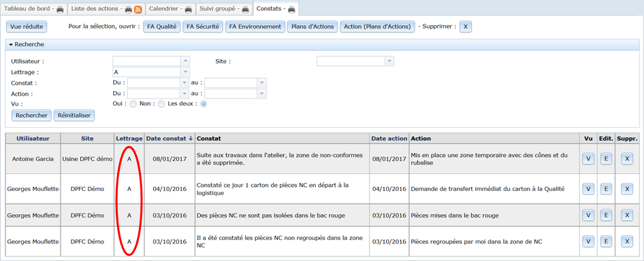
Task: Click the Supprimer X button in toolbar
Action: tap(466, 27)
